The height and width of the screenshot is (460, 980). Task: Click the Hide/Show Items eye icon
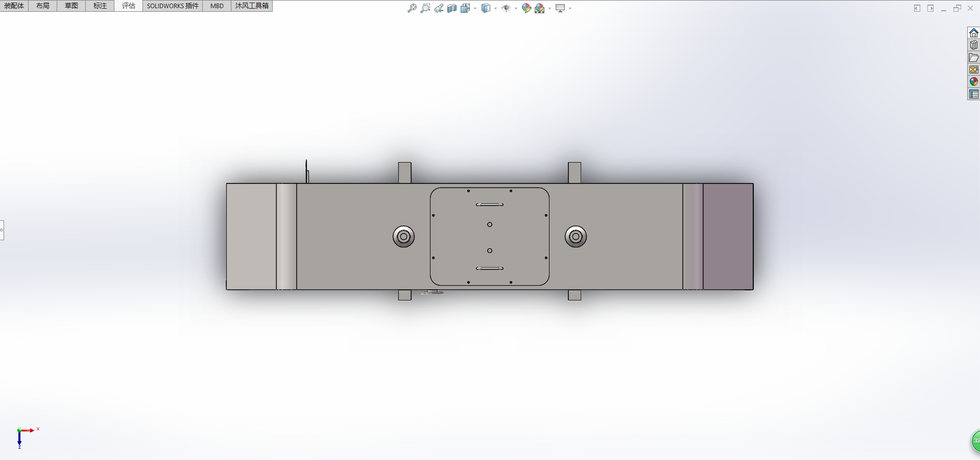pyautogui.click(x=506, y=8)
